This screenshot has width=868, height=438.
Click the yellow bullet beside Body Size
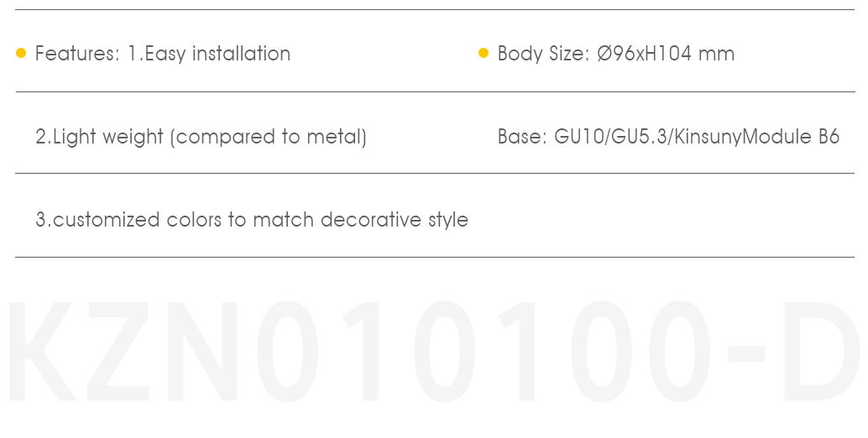[484, 53]
